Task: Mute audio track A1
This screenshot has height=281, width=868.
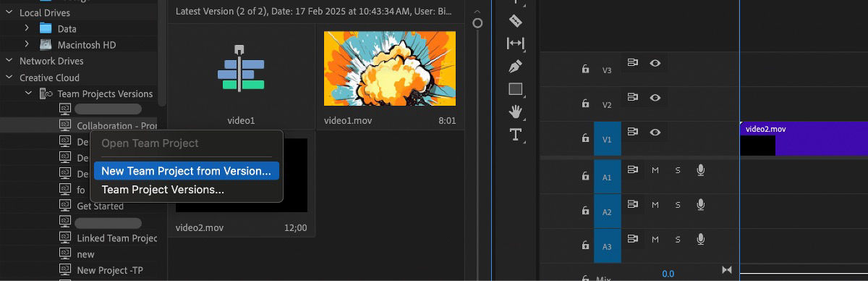Action: pos(655,169)
